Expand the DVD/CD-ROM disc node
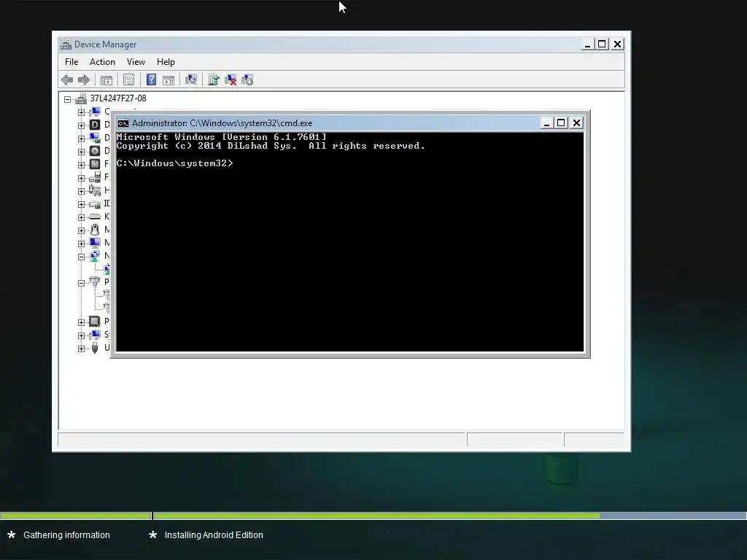 (x=82, y=152)
